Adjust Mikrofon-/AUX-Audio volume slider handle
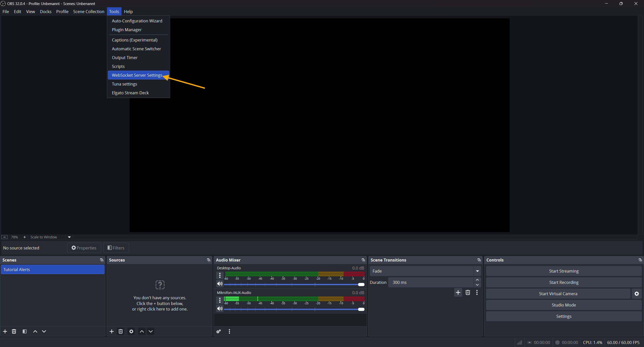Viewport: 644px width, 347px height. pos(361,309)
